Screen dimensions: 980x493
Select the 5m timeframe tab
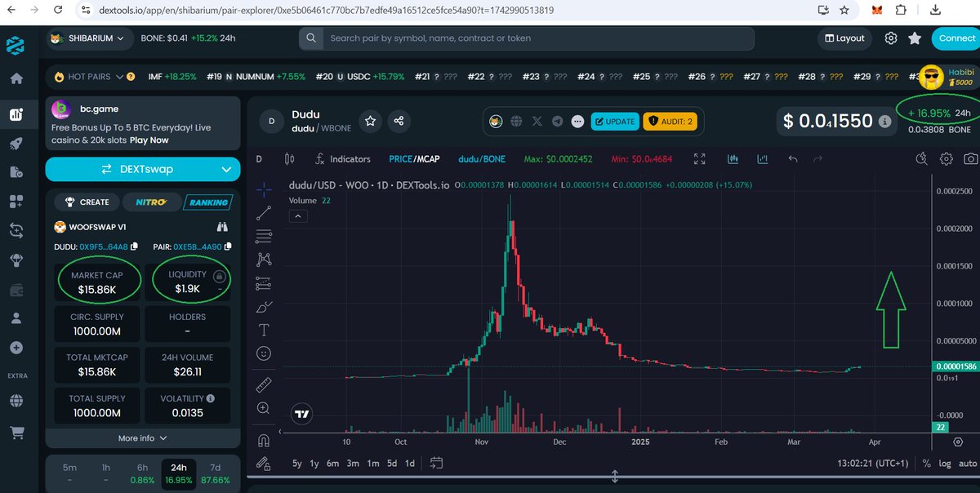coord(70,474)
